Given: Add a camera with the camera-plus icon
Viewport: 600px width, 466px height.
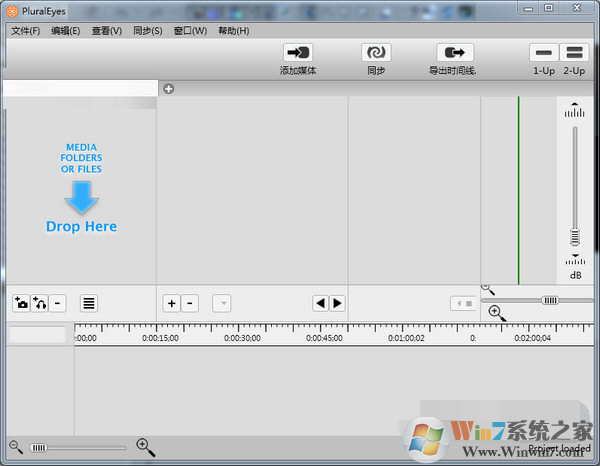Looking at the screenshot, I should [21, 303].
